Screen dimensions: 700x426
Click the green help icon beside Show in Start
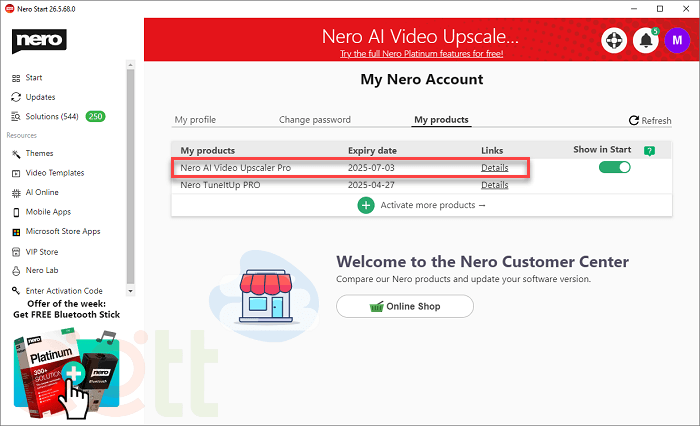click(650, 151)
